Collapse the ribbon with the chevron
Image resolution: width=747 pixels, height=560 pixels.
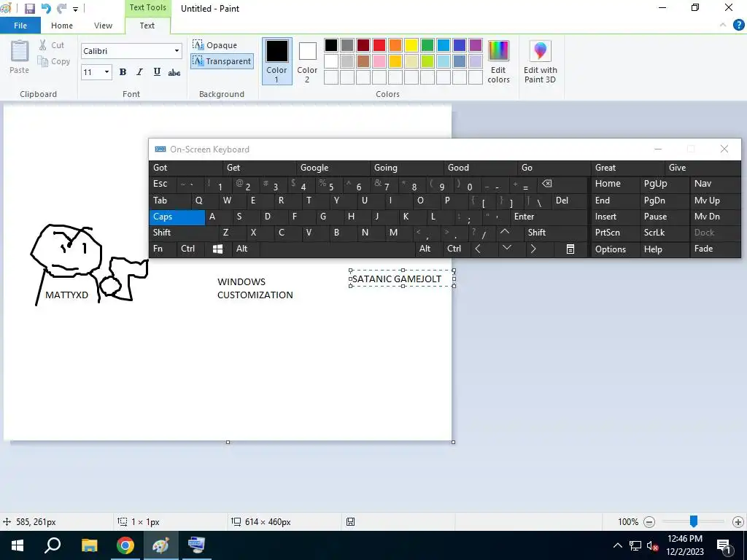[723, 26]
